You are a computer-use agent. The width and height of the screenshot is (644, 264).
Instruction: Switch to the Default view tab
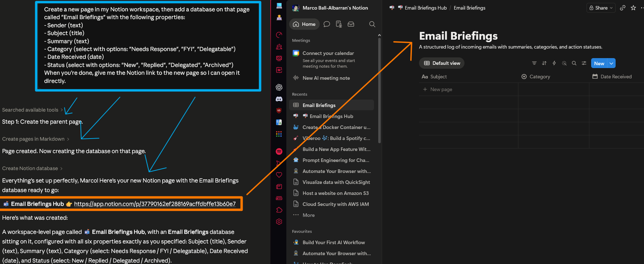coord(442,63)
